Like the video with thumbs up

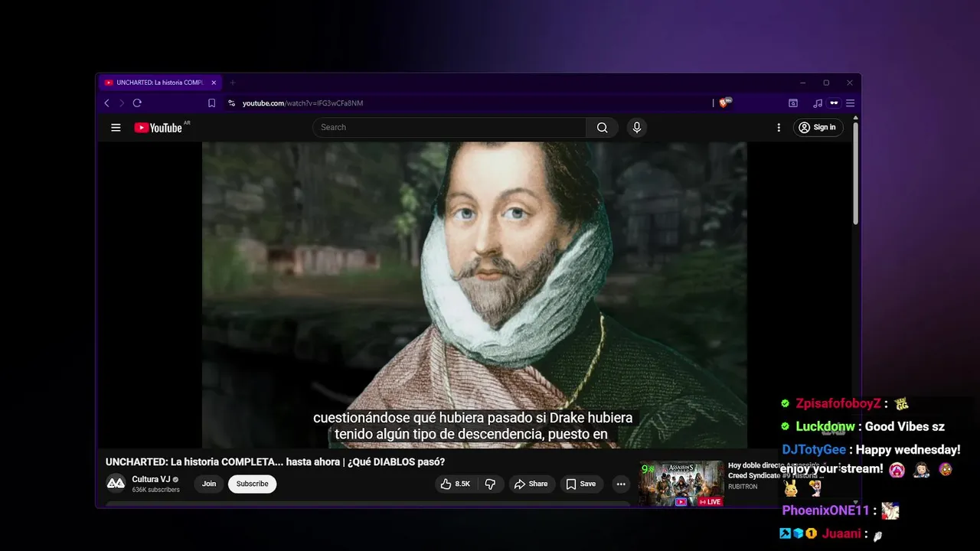coord(455,484)
